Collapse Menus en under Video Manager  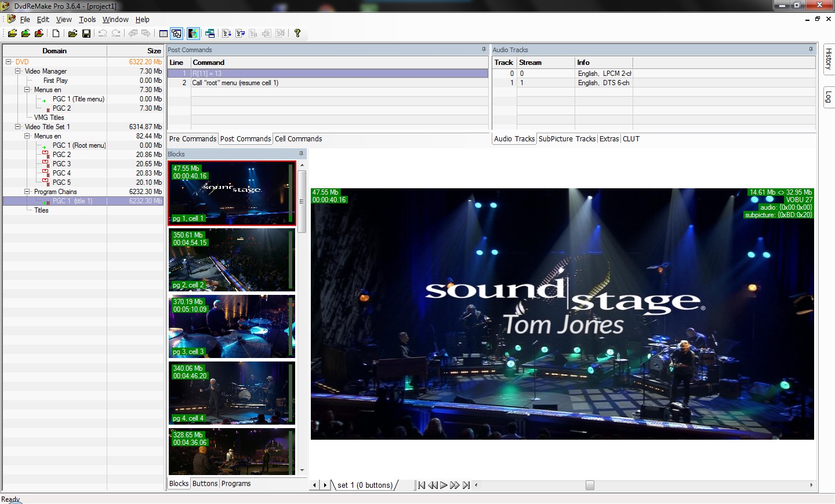coord(27,90)
